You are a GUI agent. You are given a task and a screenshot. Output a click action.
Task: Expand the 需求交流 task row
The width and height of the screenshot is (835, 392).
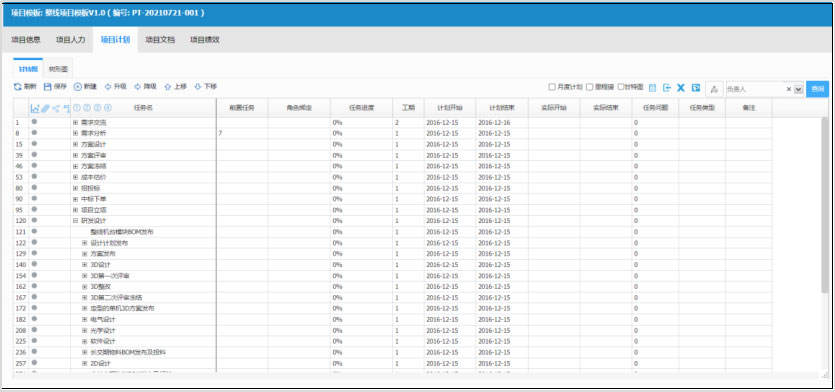(76, 122)
